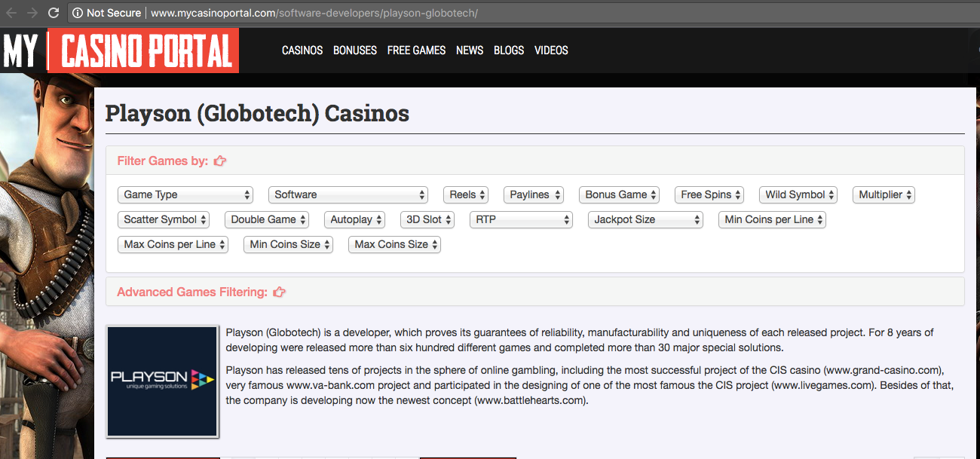Open the VIDEOS navigation link
The image size is (980, 459).
(x=551, y=50)
